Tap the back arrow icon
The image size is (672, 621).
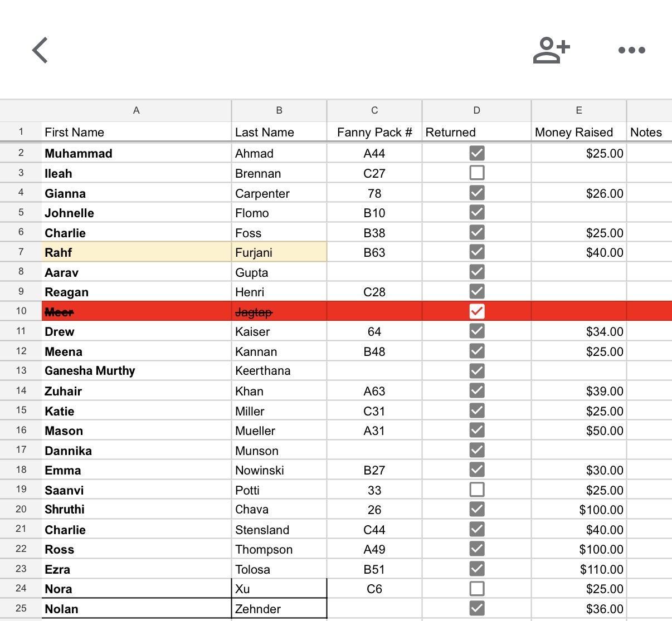tap(40, 50)
